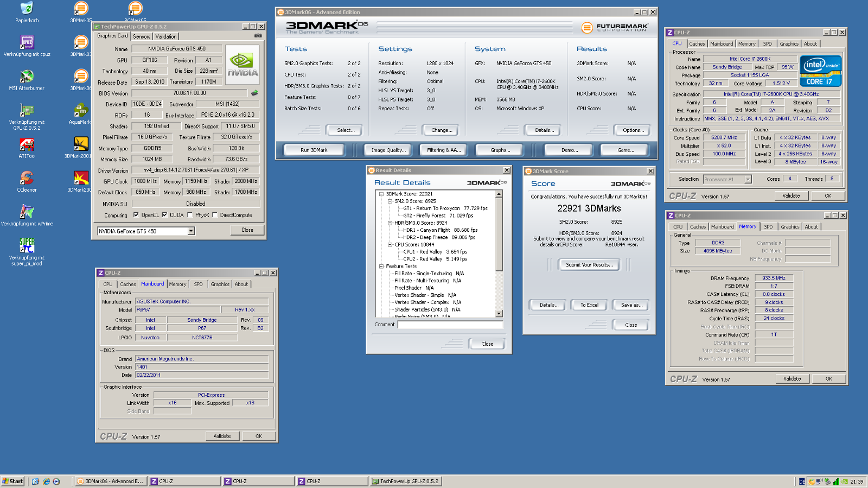Open SPD tab in CPU-Z Mainboard window
Viewport: 868px width, 488px height.
click(x=199, y=284)
